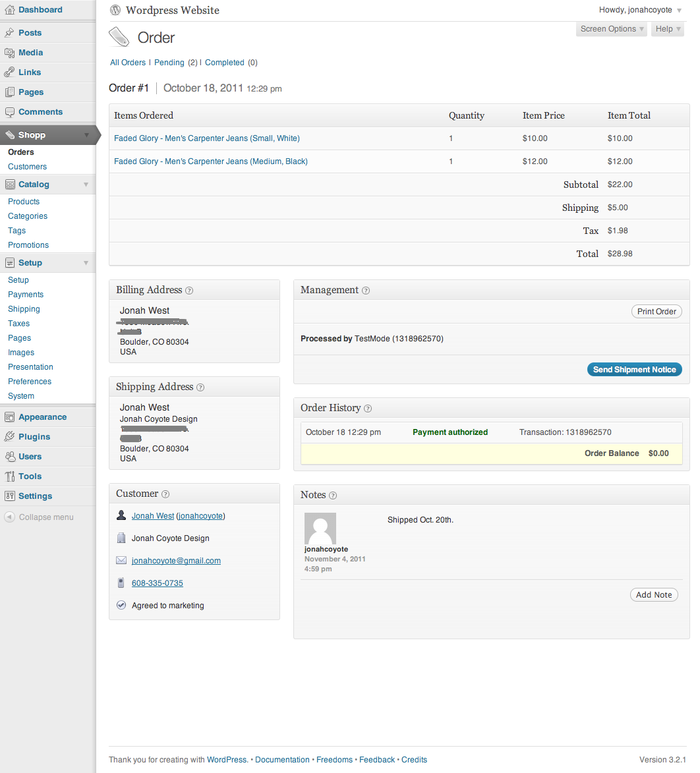Screen dimensions: 700x773
Task: Open Categories in Catalog menu
Action: point(28,216)
